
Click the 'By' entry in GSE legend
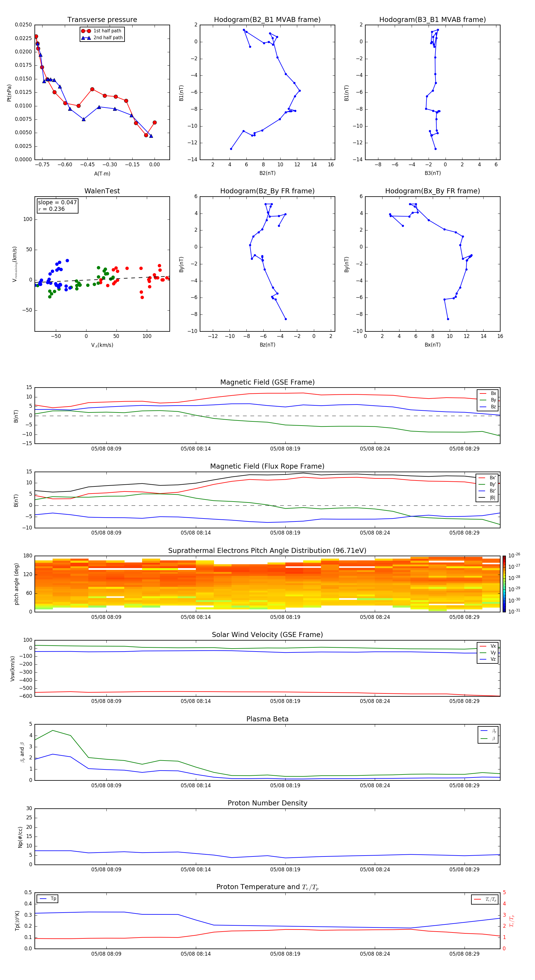pyautogui.click(x=488, y=400)
